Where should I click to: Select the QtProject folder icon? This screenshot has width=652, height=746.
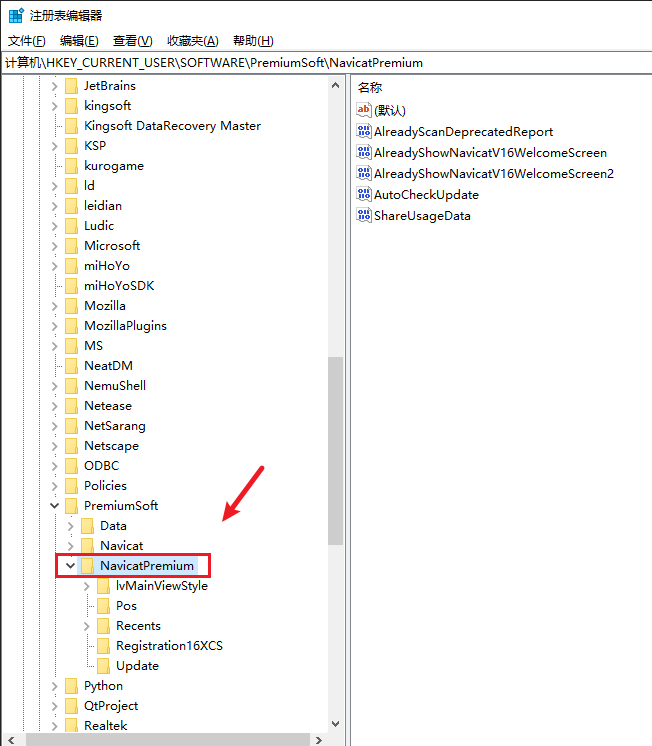pos(71,706)
